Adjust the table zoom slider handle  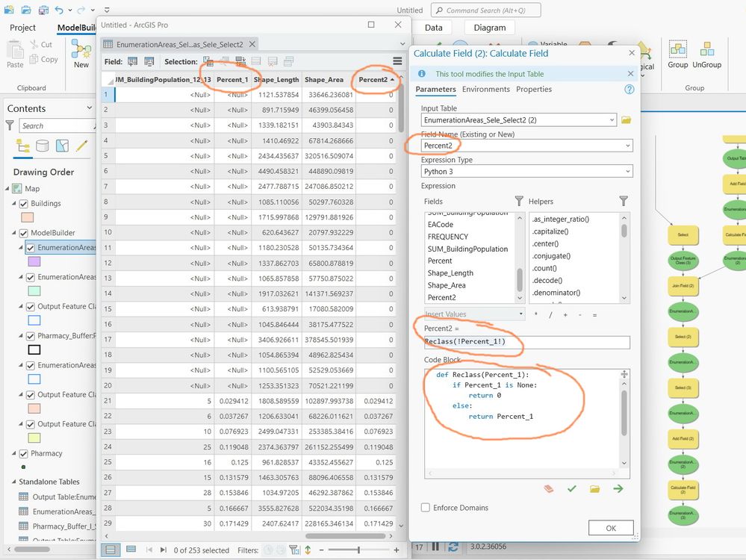coord(358,550)
